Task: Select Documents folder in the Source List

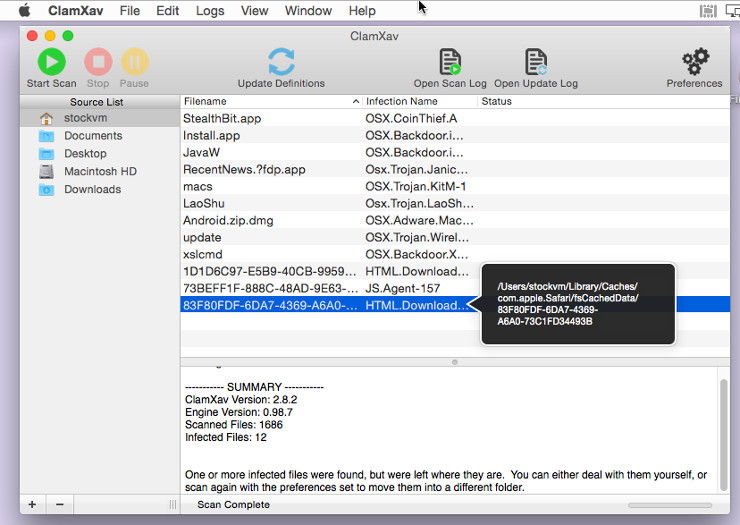Action: [100, 136]
